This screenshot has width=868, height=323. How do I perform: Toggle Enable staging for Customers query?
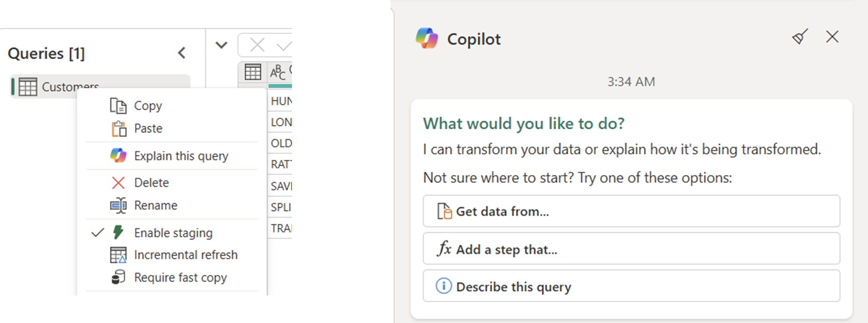(173, 233)
